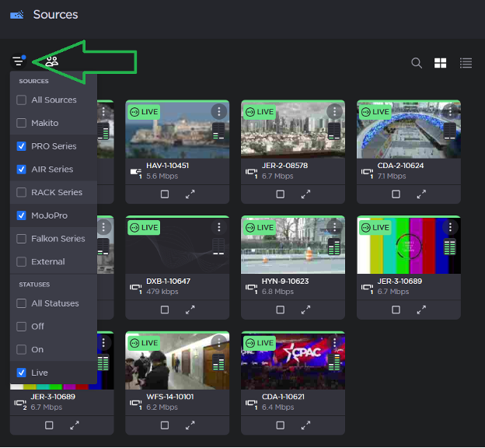Click the search magnifier icon
Image resolution: width=485 pixels, height=448 pixels.
(417, 63)
